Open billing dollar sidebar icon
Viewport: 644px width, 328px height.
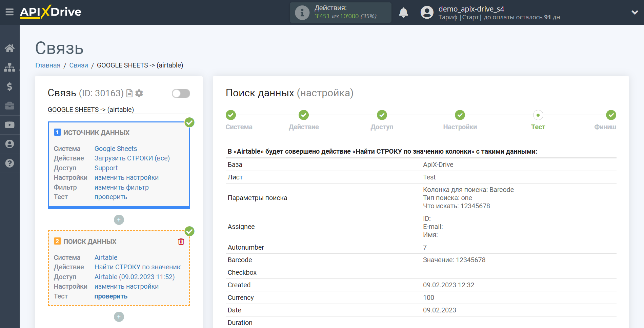coord(9,86)
